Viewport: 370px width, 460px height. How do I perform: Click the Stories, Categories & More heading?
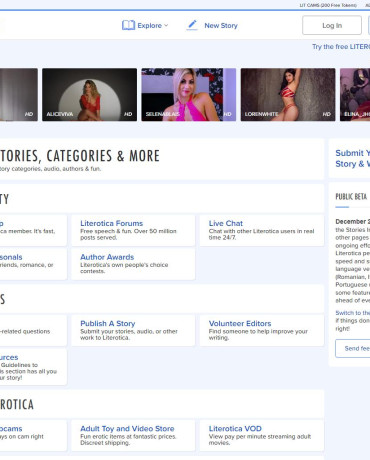pyautogui.click(x=80, y=156)
